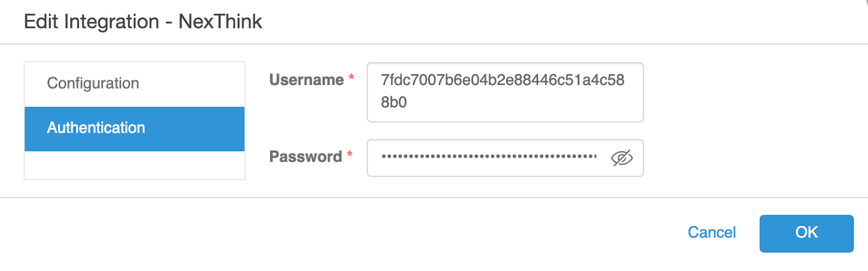Click the empty space below Authentication tab
The width and height of the screenshot is (868, 271).
click(134, 165)
